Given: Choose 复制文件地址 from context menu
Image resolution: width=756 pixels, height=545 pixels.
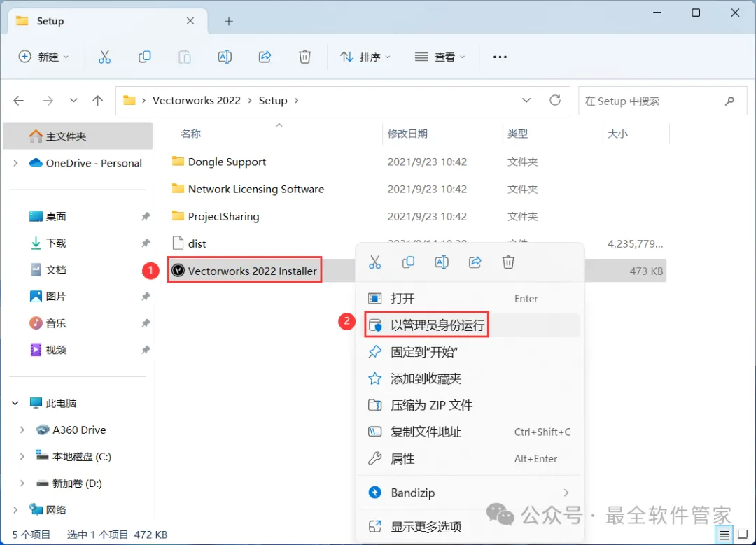Looking at the screenshot, I should [470, 432].
